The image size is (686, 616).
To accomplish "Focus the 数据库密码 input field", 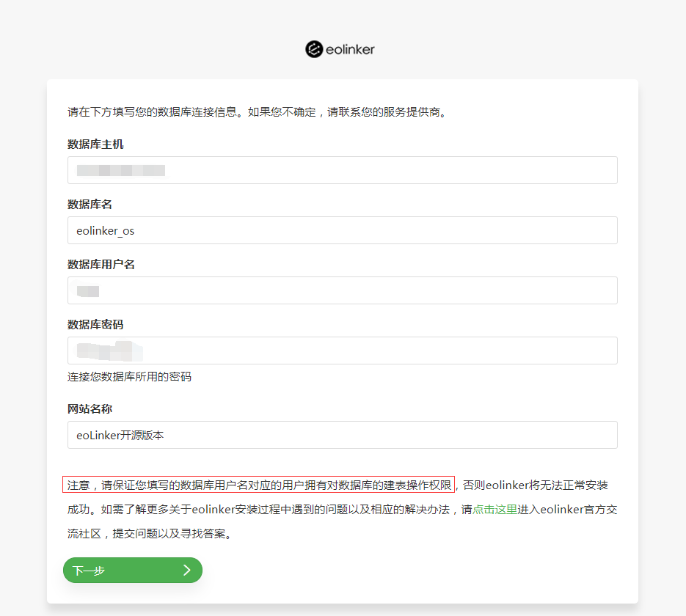I will pyautogui.click(x=342, y=351).
